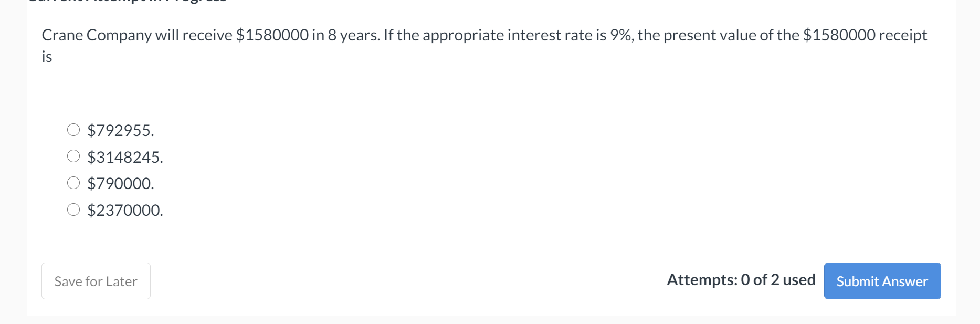Select the $3148245 answer option
Viewport: 980px width, 324px height.
click(x=73, y=155)
